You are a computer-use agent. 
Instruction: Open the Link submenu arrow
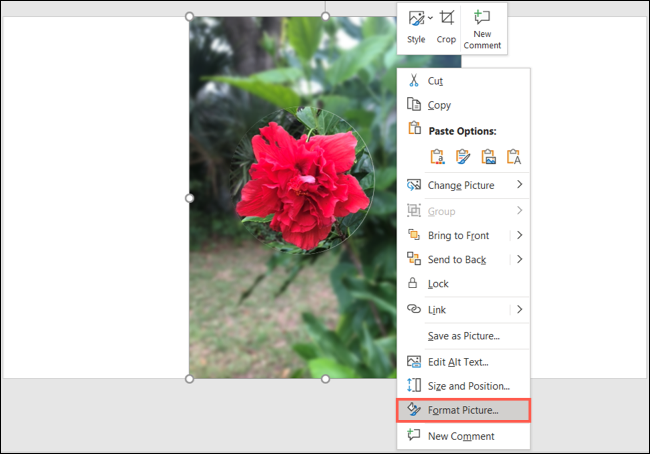click(x=520, y=310)
